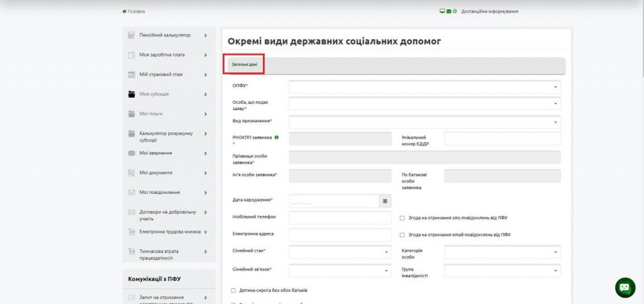Screen dimensions: 644x304
Task: Open Мої документи in the sidebar menu
Action: pyautogui.click(x=155, y=172)
